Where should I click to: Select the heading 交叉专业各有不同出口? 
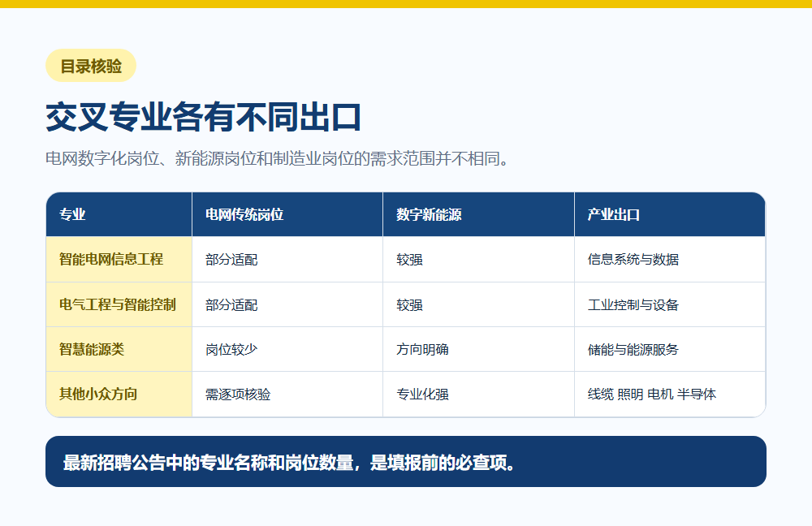click(204, 117)
